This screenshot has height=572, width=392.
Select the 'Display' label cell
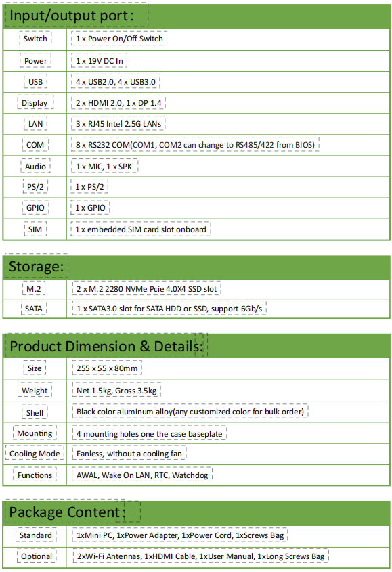pyautogui.click(x=35, y=103)
